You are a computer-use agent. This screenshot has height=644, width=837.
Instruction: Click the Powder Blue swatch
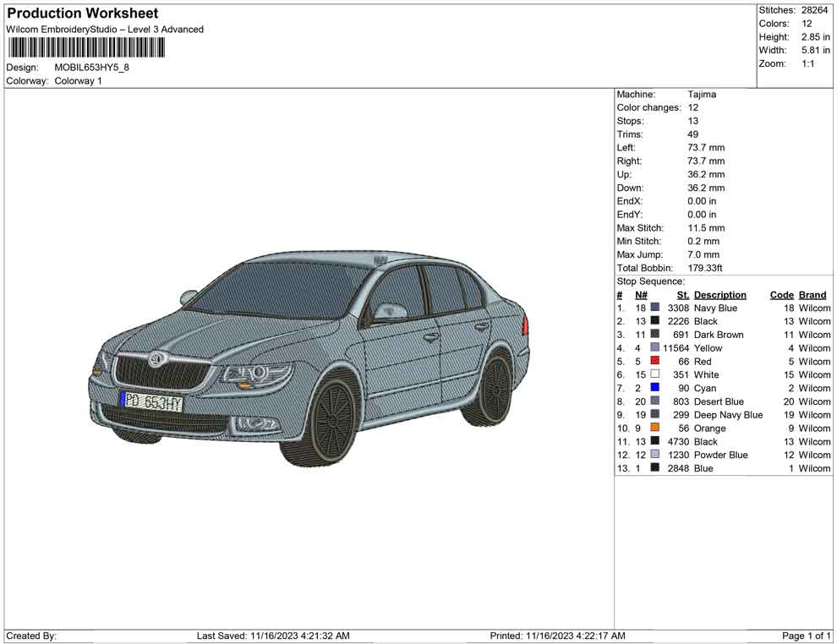click(655, 455)
